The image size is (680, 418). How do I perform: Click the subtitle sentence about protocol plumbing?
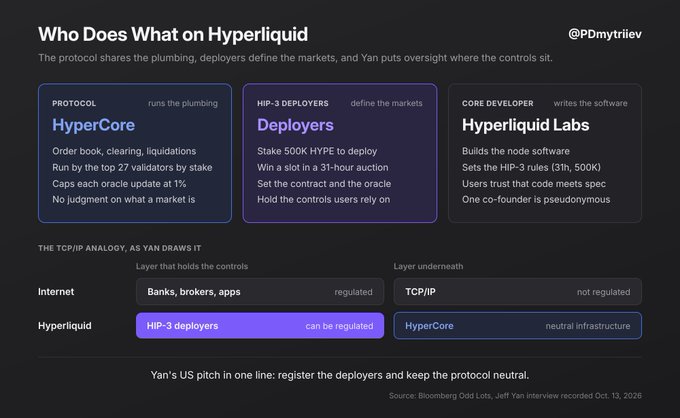(295, 58)
